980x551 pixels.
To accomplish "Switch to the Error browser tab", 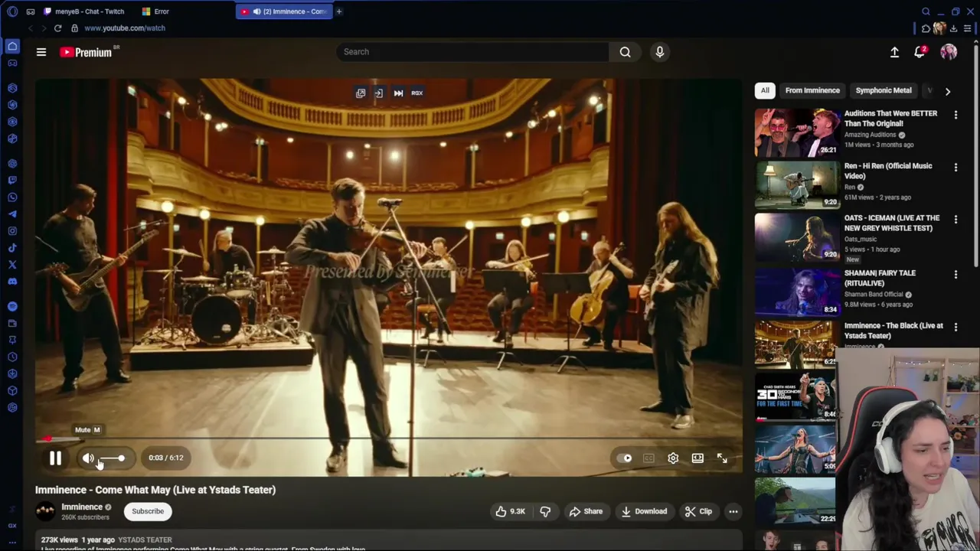I will pyautogui.click(x=157, y=11).
